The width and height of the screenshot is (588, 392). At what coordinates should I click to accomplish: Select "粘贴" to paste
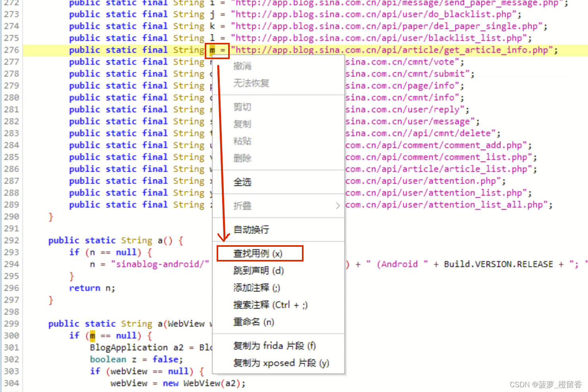242,141
